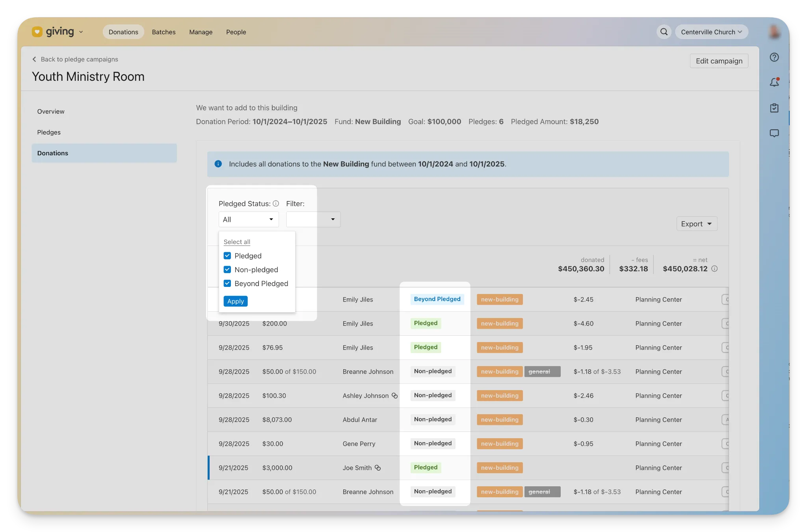Toggle the Beyond Pledged checkbox
This screenshot has height=532, width=807.
227,283
